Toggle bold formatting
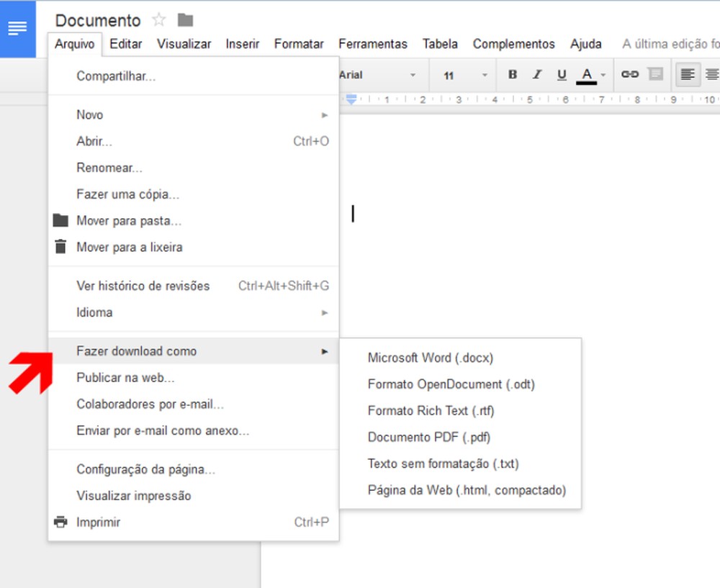 (512, 74)
